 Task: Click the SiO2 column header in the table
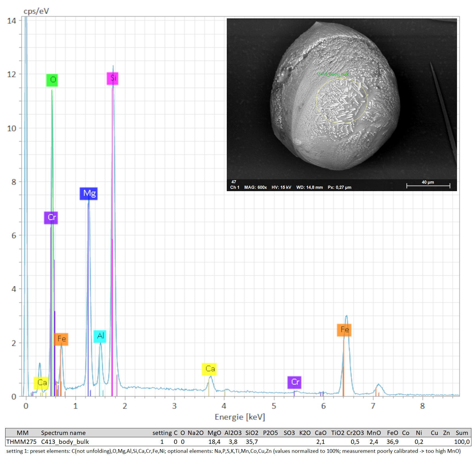point(252,433)
